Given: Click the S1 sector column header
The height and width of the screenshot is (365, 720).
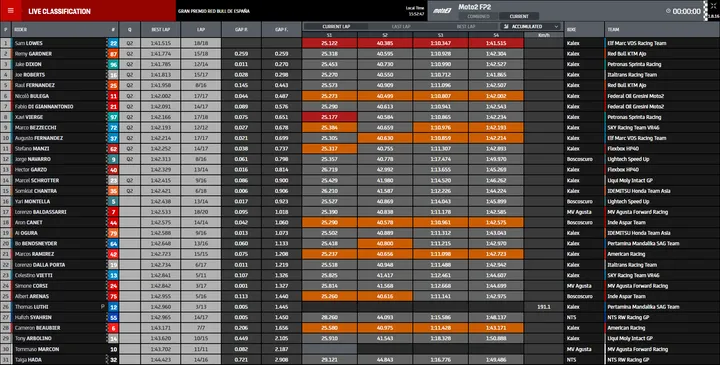Looking at the screenshot, I should pos(329,35).
